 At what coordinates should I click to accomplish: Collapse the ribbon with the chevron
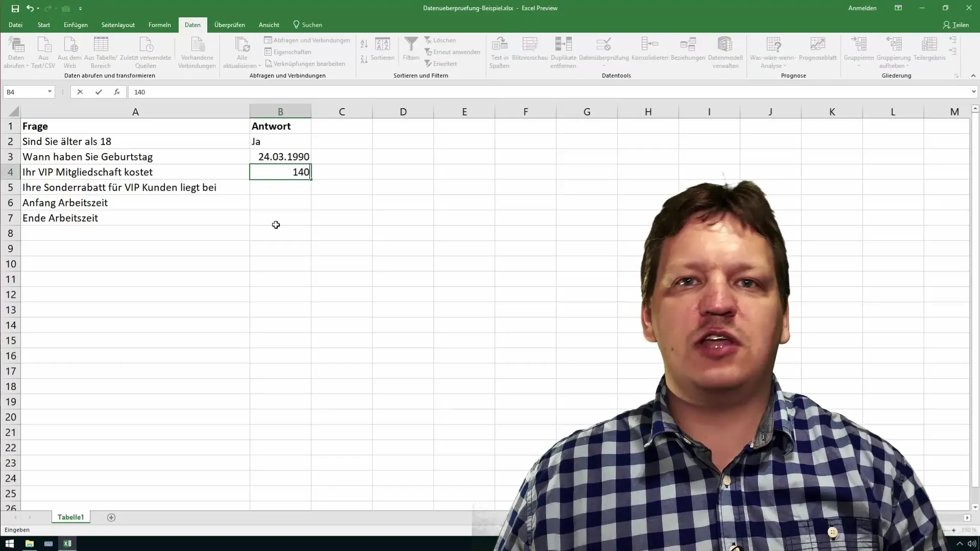973,76
